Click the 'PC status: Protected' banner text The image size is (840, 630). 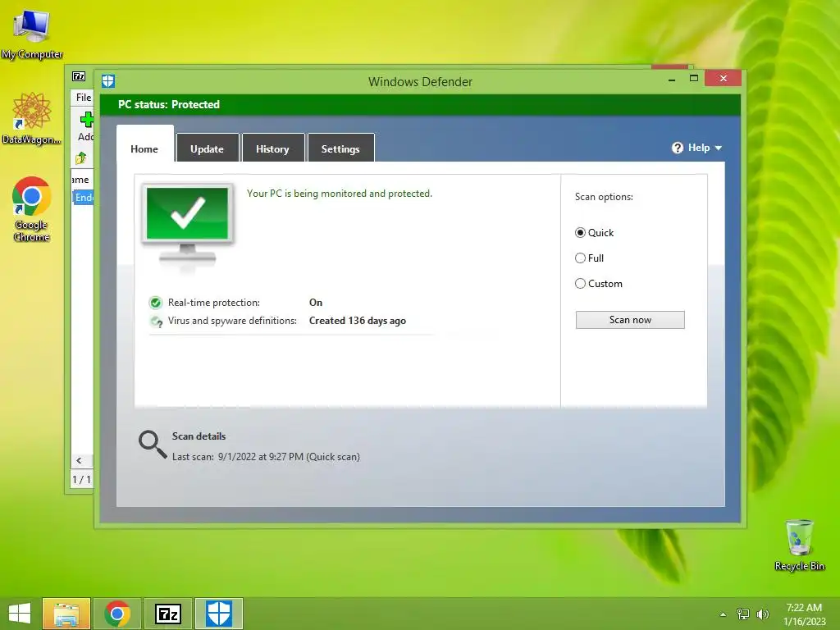click(169, 104)
